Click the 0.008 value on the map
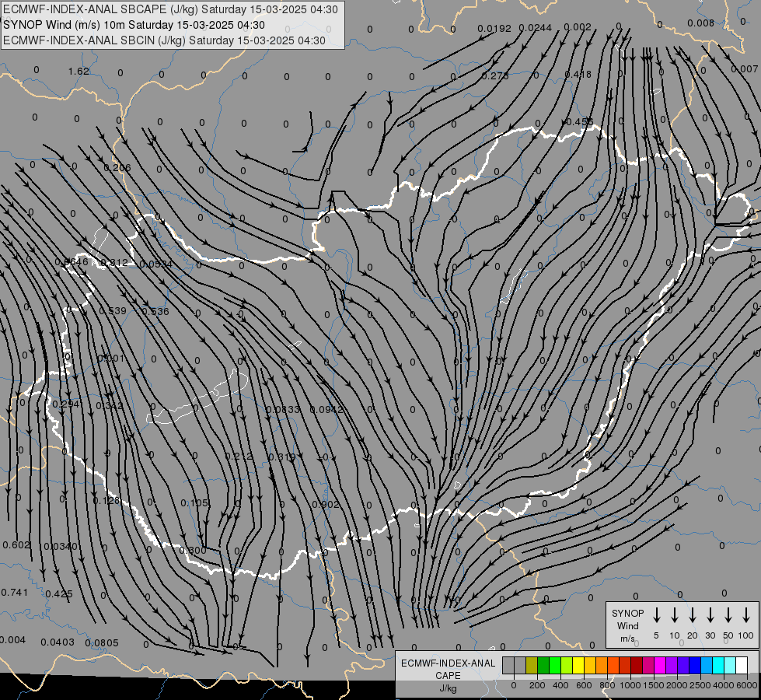This screenshot has width=761, height=700. [701, 23]
